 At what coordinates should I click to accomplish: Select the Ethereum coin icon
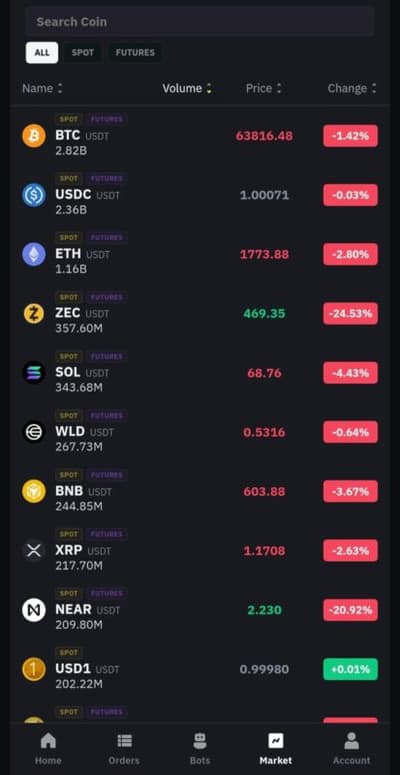(34, 255)
